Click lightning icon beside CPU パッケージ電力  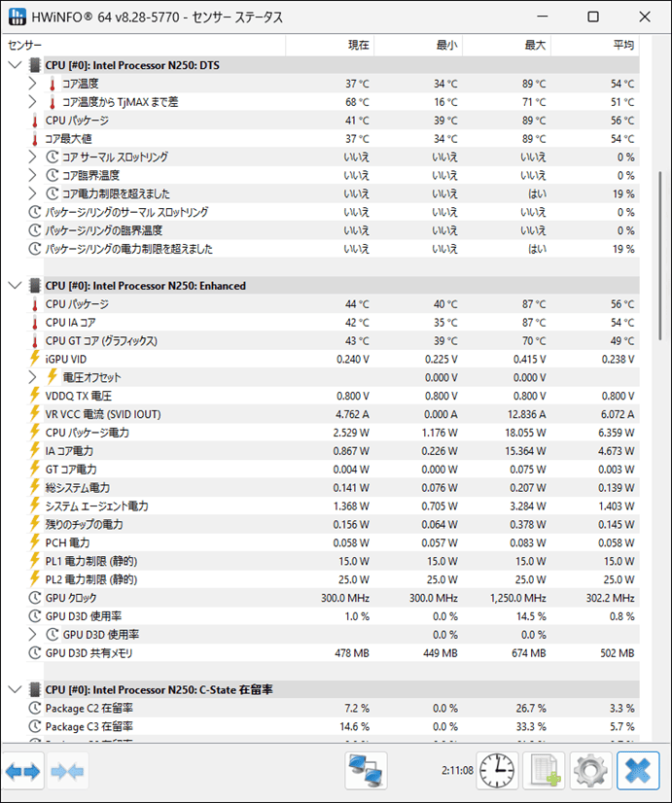tap(35, 433)
